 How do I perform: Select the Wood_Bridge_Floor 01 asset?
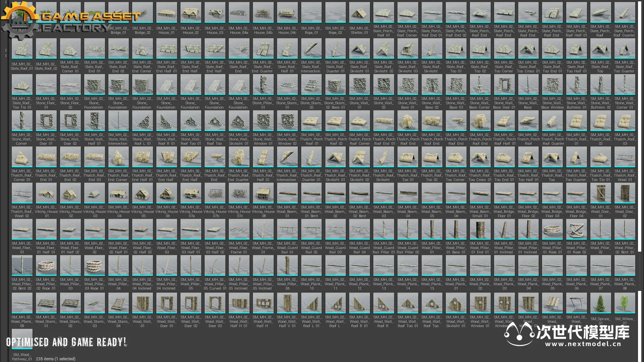coord(504,193)
